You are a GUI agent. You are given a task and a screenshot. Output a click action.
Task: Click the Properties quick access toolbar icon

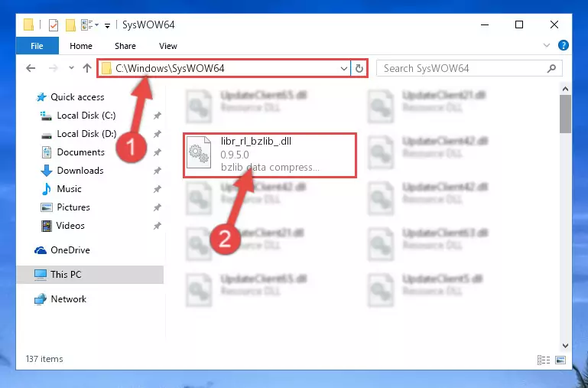coord(54,25)
